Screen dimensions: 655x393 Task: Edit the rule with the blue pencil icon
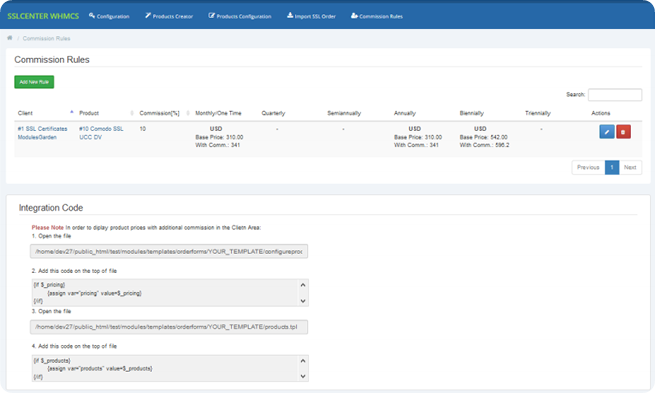607,132
